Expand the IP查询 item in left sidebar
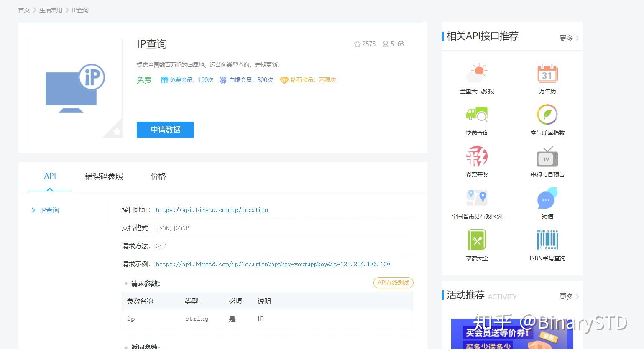Image resolution: width=644 pixels, height=352 pixels. (49, 210)
